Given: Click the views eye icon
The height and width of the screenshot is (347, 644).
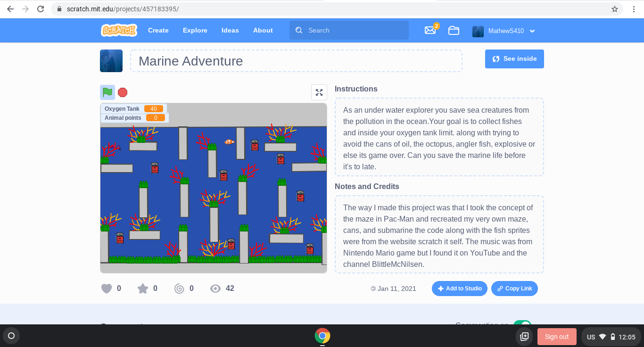Looking at the screenshot, I should [215, 289].
